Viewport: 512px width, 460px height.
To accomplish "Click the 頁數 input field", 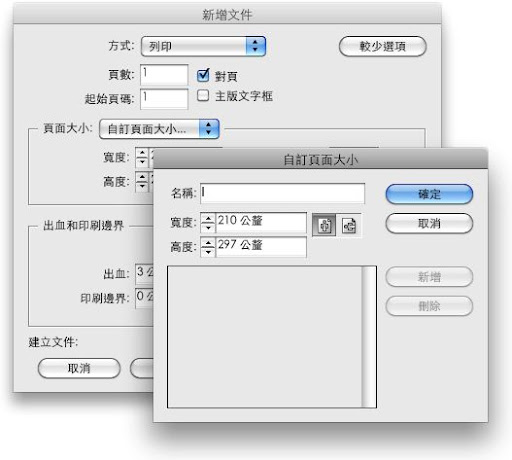I will 164,75.
